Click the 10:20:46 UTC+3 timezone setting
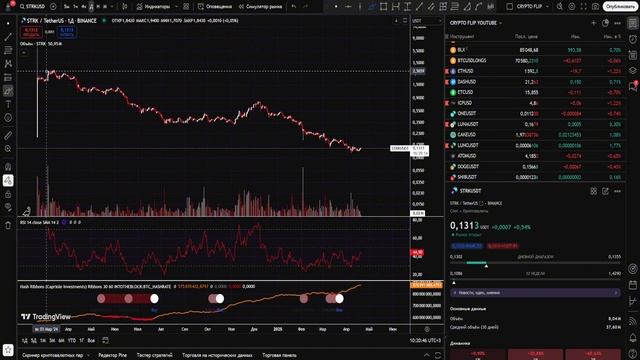Screen dimensions: 640x360 425,340
